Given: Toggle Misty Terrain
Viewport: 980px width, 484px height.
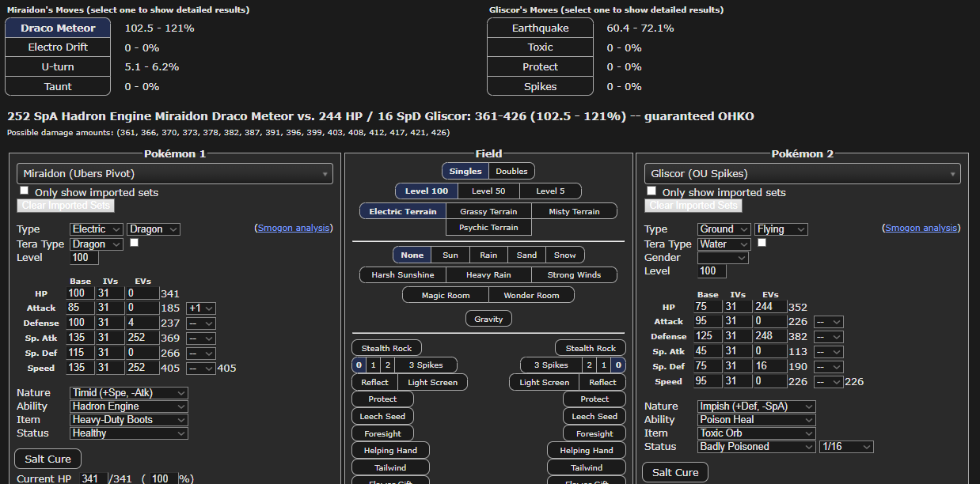Looking at the screenshot, I should (575, 212).
